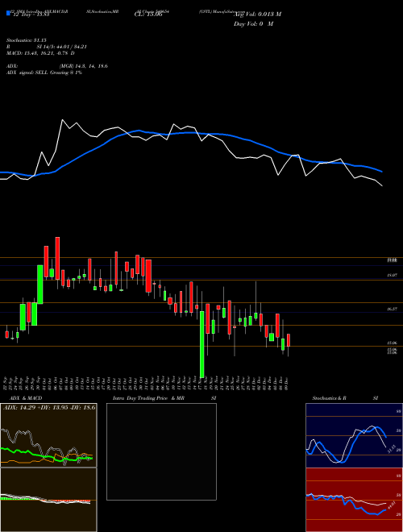Click the last red candle on the chart
This screenshot has height=532, width=403.
point(289,340)
